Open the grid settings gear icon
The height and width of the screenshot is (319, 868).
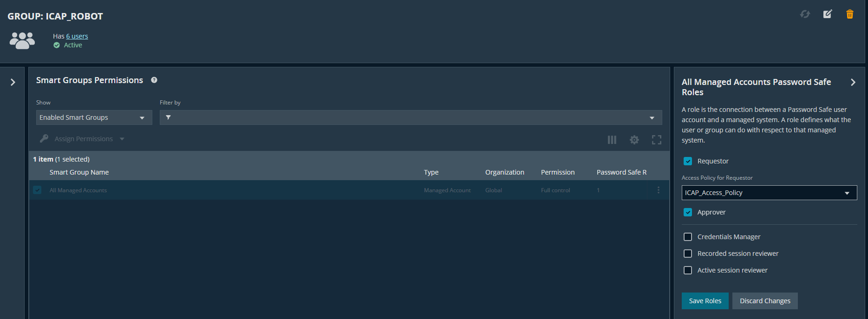634,140
